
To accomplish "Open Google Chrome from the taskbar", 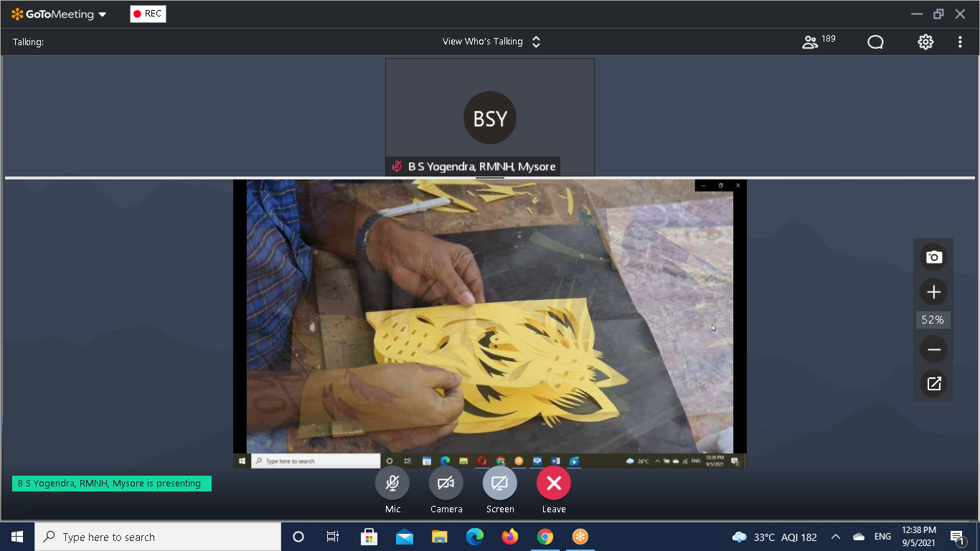I will [x=545, y=537].
